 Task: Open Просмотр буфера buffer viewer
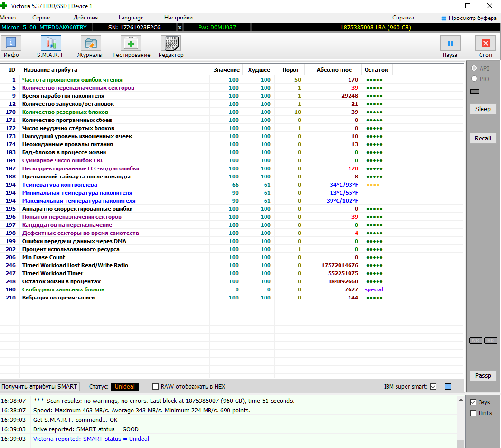468,18
